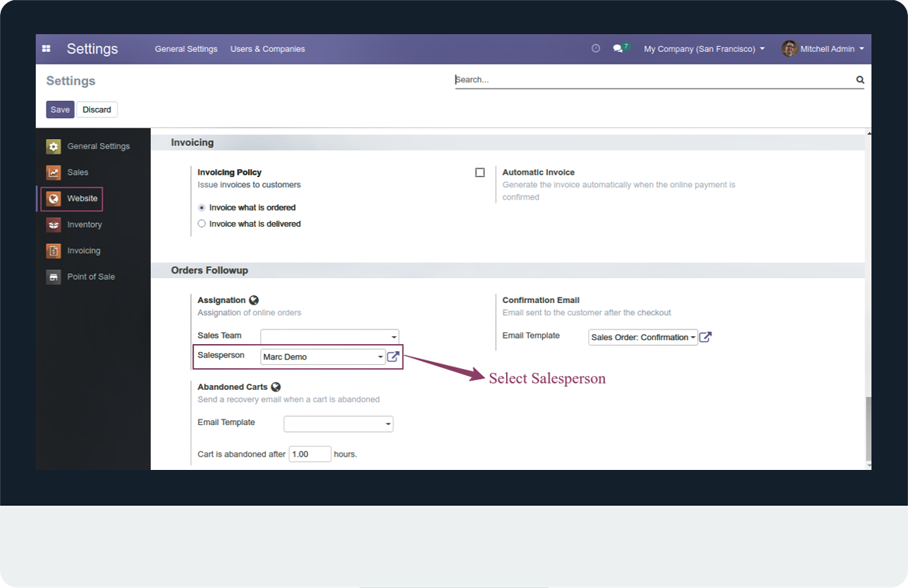Screen dimensions: 908x588
Task: Click Mitchell Admin avatar picture
Action: [789, 49]
